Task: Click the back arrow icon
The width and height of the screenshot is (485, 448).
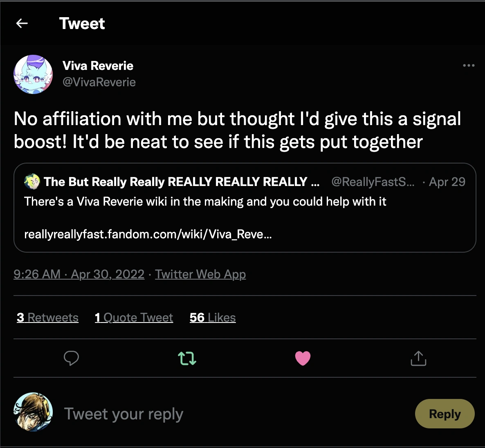Action: click(x=22, y=24)
